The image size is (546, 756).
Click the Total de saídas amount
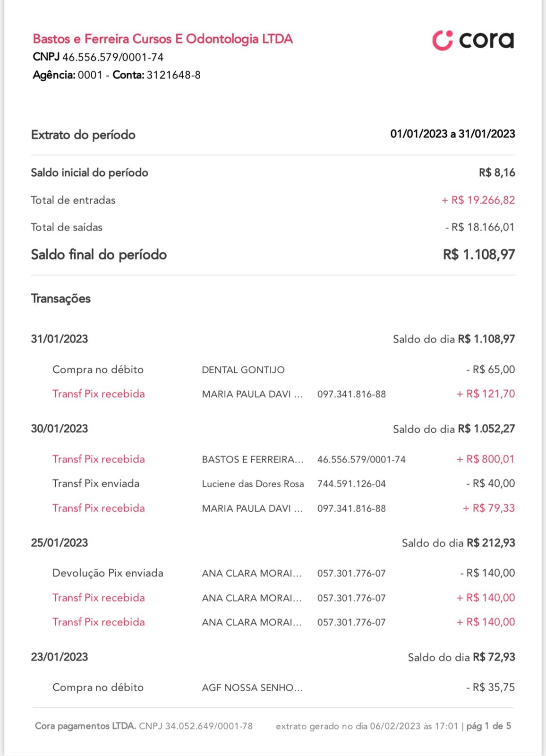coord(479,227)
